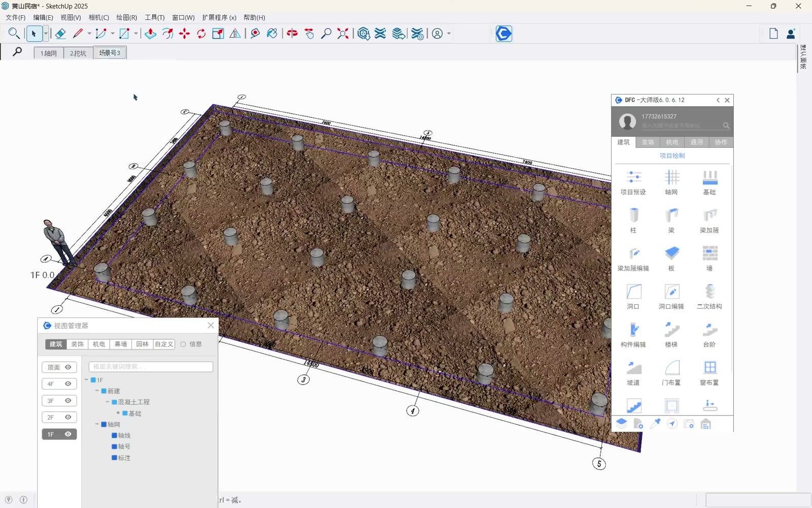This screenshot has height=508, width=812.
Task: Expand the 基础 tree node
Action: coord(118,413)
